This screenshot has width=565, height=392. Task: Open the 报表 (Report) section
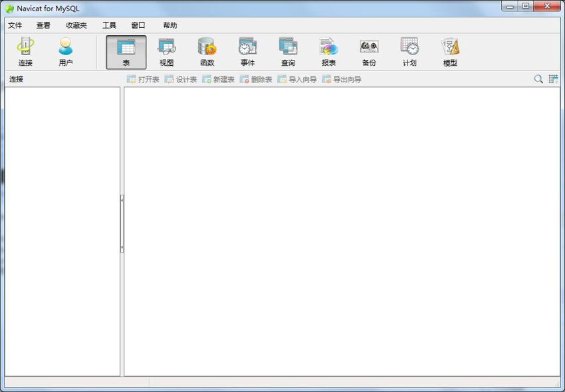[328, 52]
